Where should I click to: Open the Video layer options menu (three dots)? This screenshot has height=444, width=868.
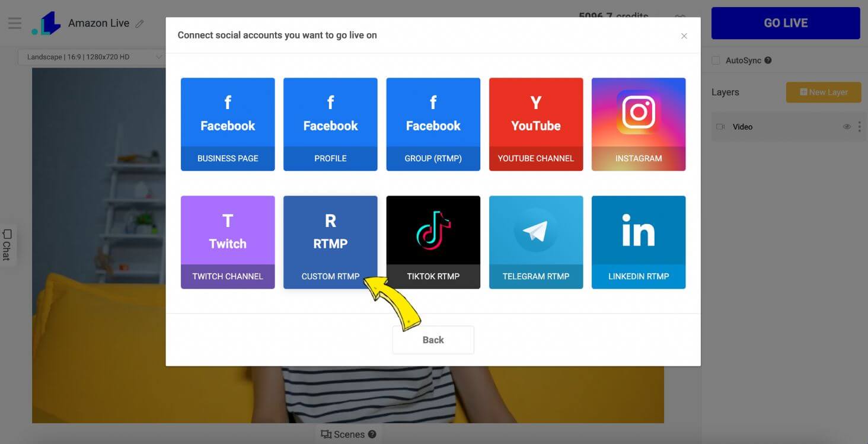(859, 127)
